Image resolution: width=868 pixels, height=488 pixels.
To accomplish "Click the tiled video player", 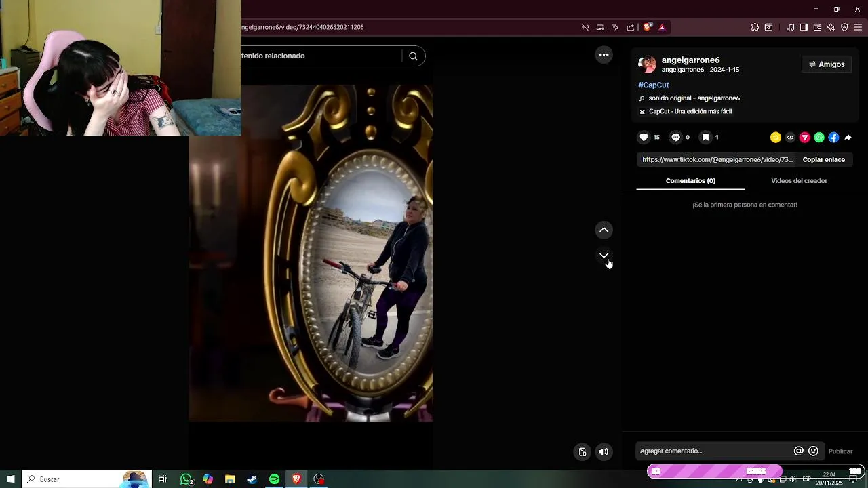I will (x=311, y=253).
